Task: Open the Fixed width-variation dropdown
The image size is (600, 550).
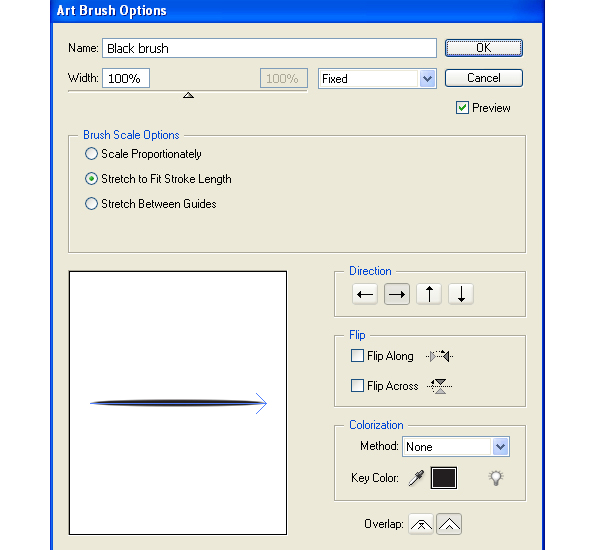Action: point(377,79)
